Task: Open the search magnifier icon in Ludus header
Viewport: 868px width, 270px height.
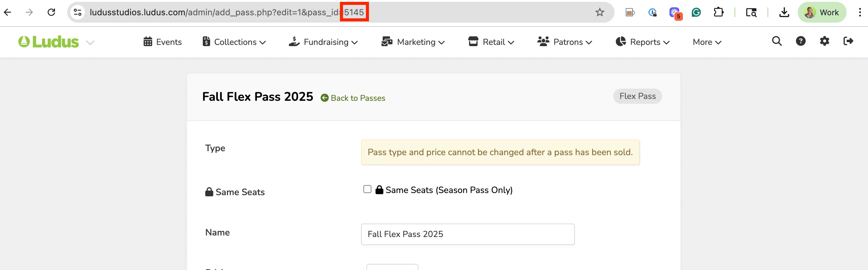Action: [777, 42]
